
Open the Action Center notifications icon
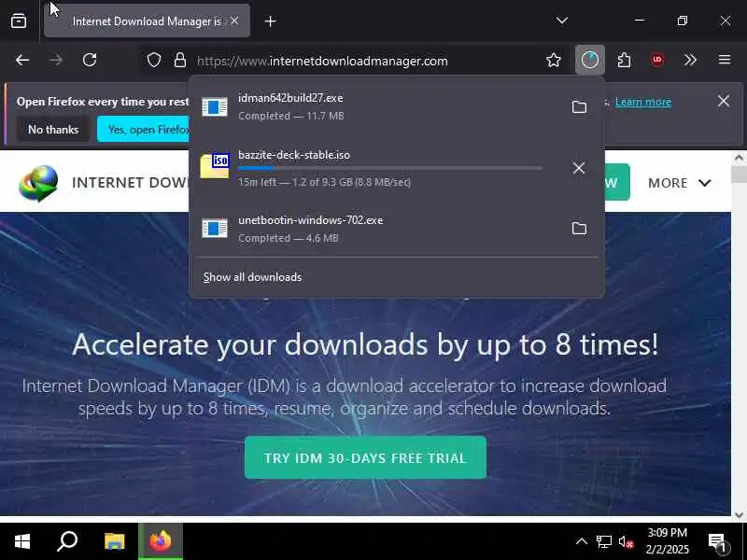point(717,541)
